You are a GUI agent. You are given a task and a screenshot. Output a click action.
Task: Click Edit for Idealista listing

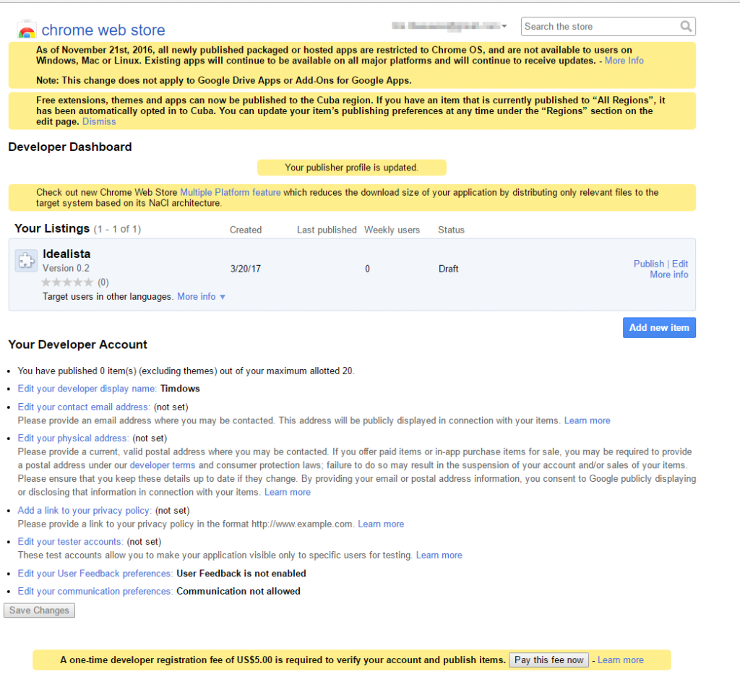[x=680, y=264]
